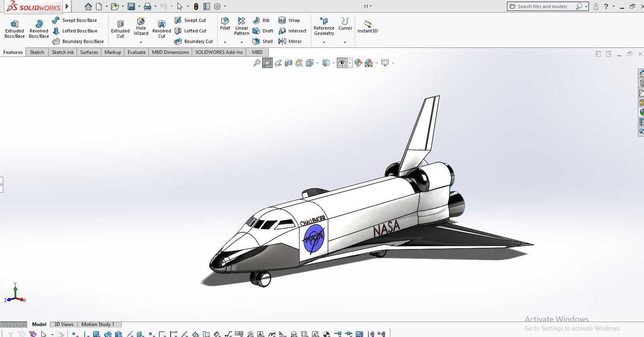
Task: Open the Evaluate tab
Action: tap(137, 52)
